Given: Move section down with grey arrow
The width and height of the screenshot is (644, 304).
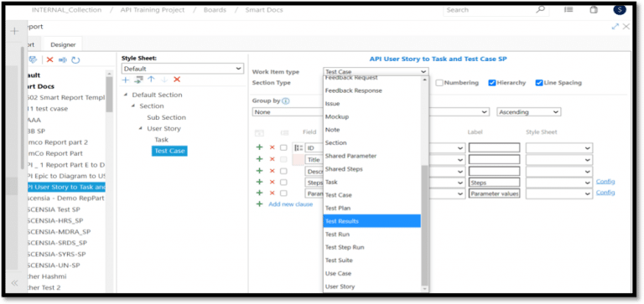Looking at the screenshot, I should point(164,80).
